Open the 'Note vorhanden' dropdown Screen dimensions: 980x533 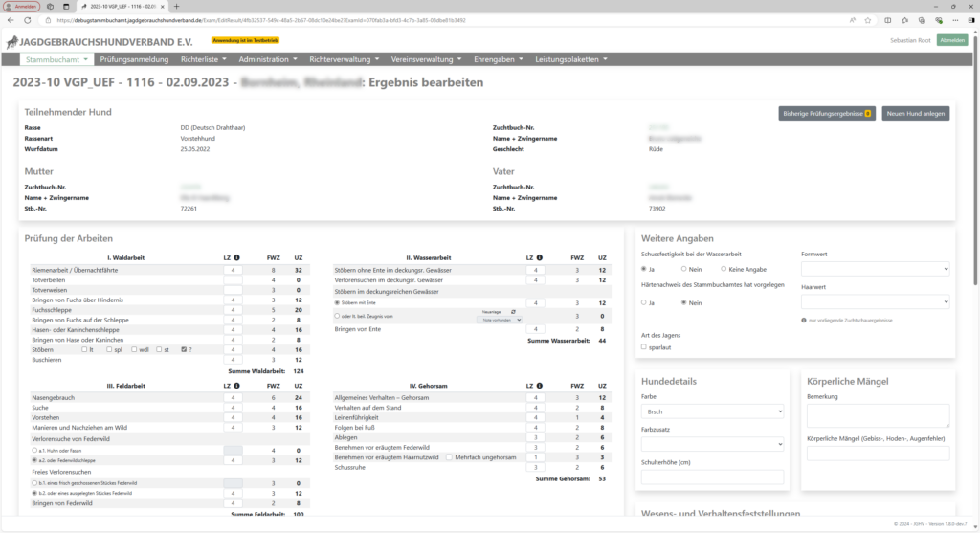click(x=500, y=320)
